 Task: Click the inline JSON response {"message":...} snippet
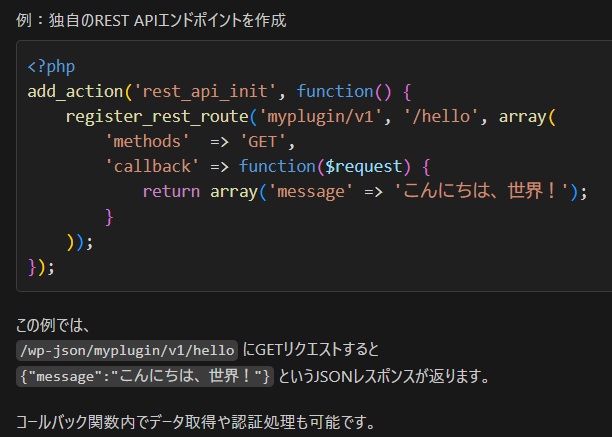point(145,376)
